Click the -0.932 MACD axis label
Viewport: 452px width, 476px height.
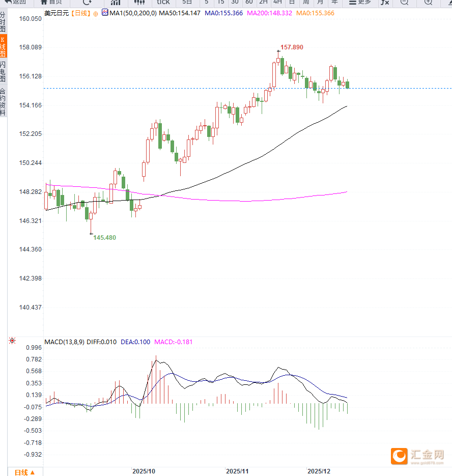coord(33,455)
